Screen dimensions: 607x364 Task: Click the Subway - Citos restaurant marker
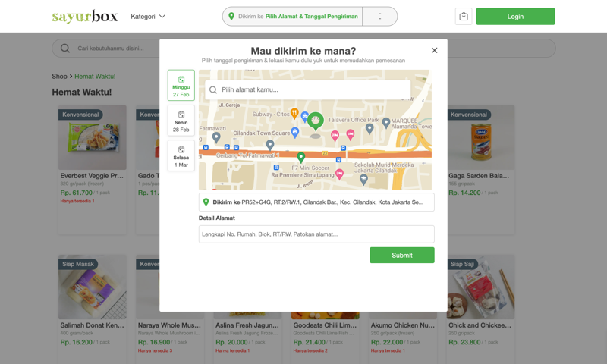294,114
